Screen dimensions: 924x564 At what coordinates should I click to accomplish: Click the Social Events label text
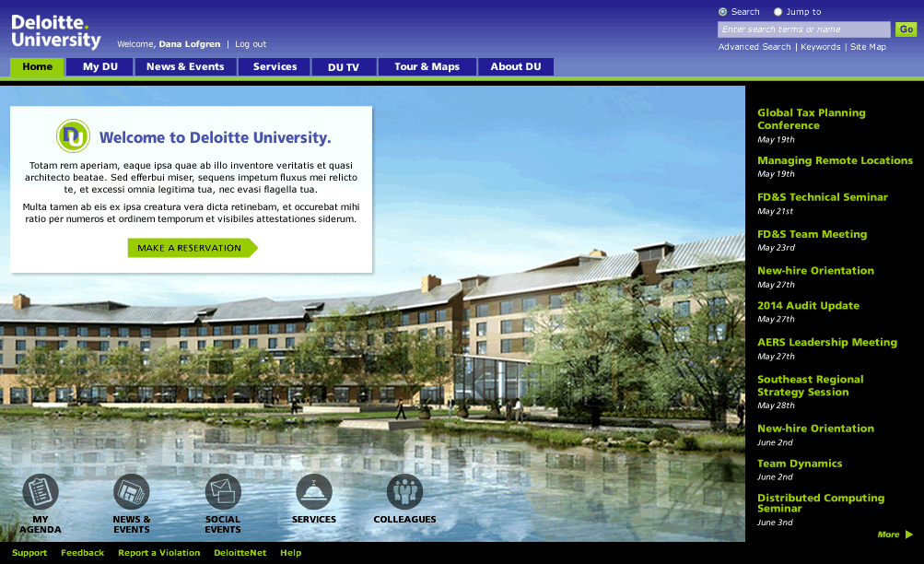click(x=223, y=524)
